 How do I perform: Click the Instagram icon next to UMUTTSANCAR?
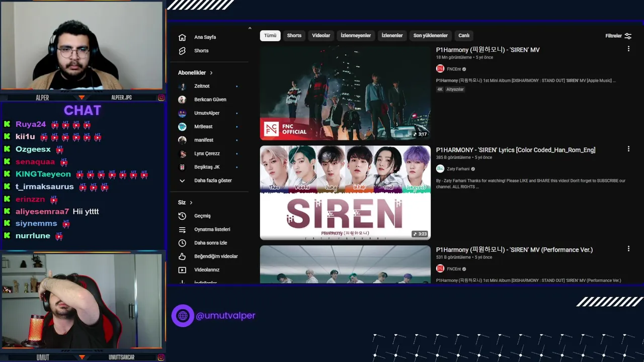(161, 357)
